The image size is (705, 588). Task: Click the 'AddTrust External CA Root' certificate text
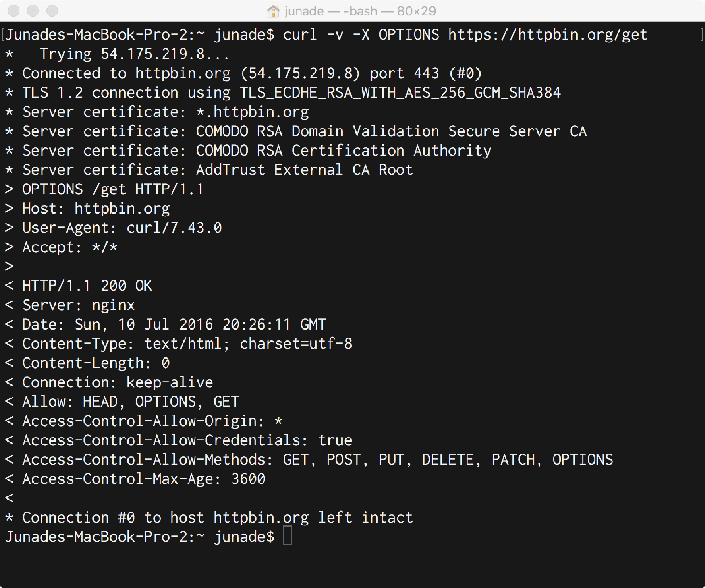(304, 170)
